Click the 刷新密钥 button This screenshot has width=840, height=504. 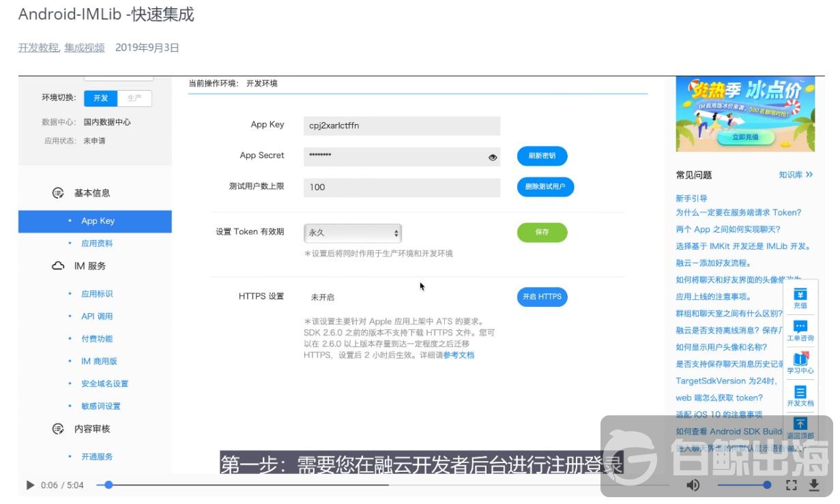[x=542, y=156]
